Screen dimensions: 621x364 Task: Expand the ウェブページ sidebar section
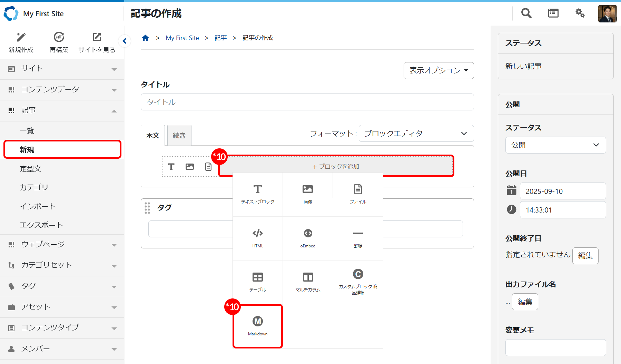62,245
